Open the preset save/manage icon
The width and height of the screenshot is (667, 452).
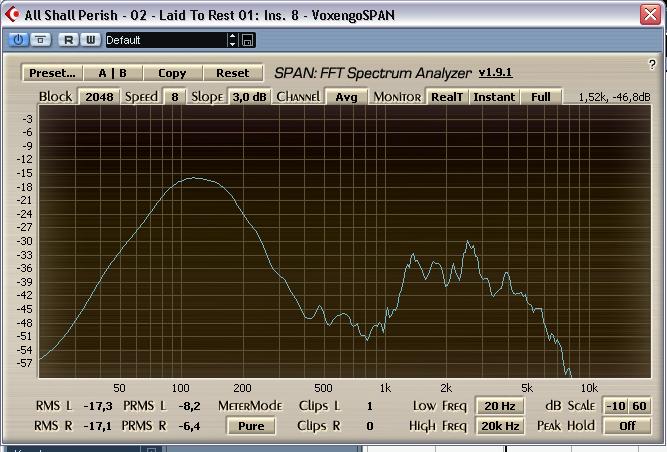248,40
